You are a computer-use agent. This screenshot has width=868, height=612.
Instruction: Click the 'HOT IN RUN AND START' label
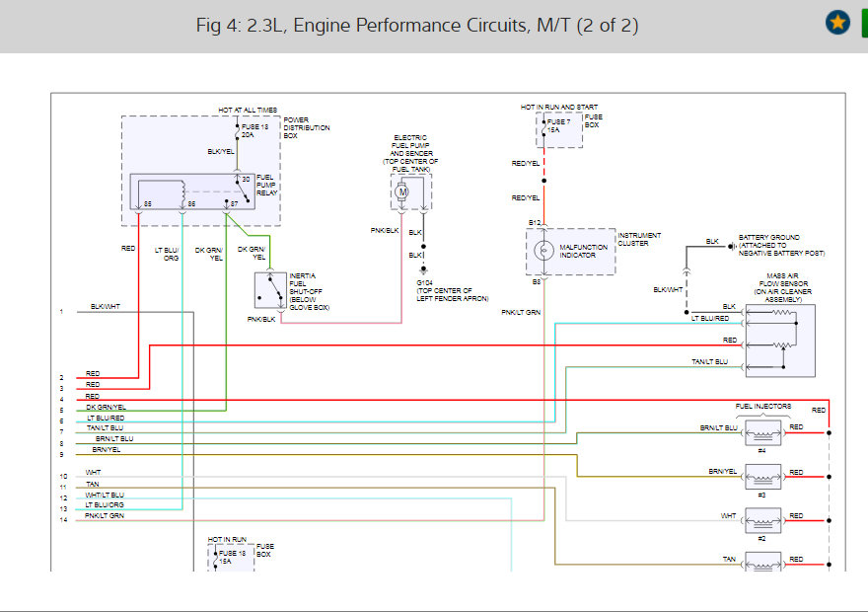559,107
